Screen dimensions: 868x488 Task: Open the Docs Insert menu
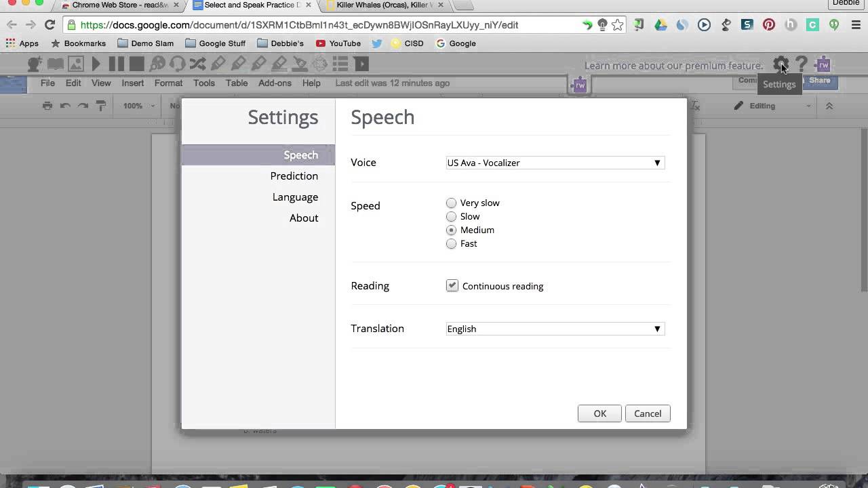133,83
